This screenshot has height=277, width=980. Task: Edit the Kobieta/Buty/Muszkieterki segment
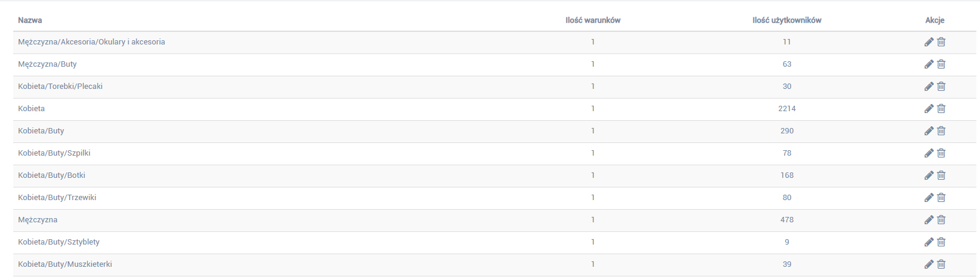coord(929,264)
